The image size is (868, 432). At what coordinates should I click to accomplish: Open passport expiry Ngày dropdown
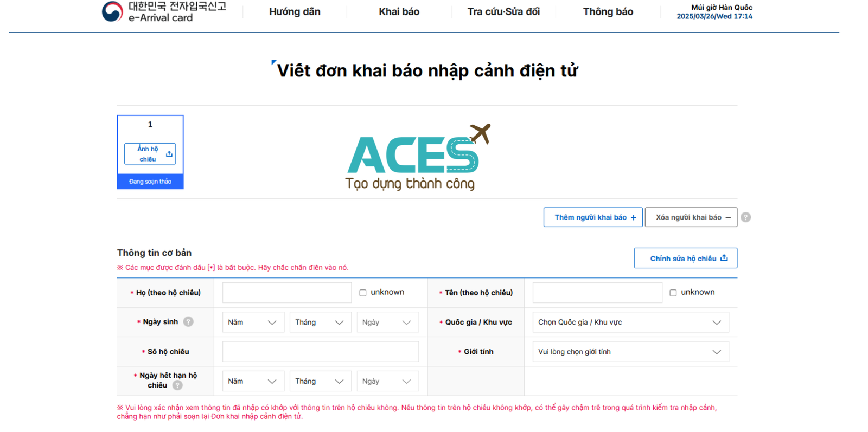pos(387,382)
